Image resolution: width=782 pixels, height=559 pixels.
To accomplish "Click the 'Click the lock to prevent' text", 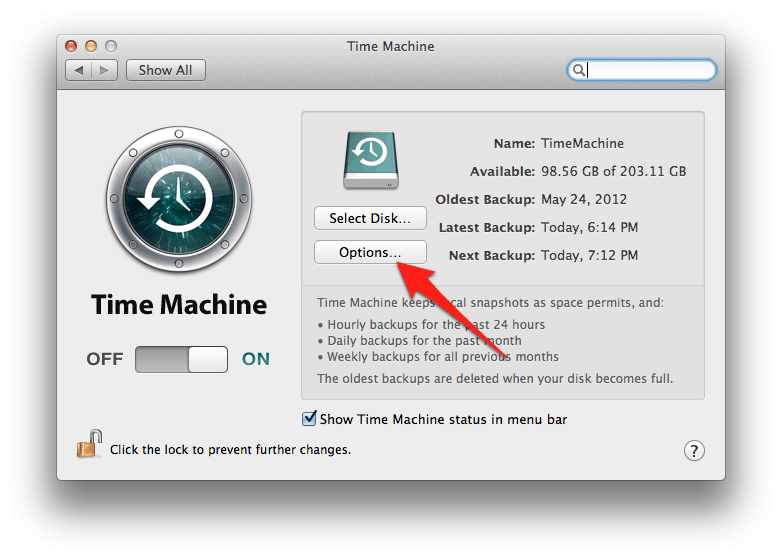I will tap(230, 450).
